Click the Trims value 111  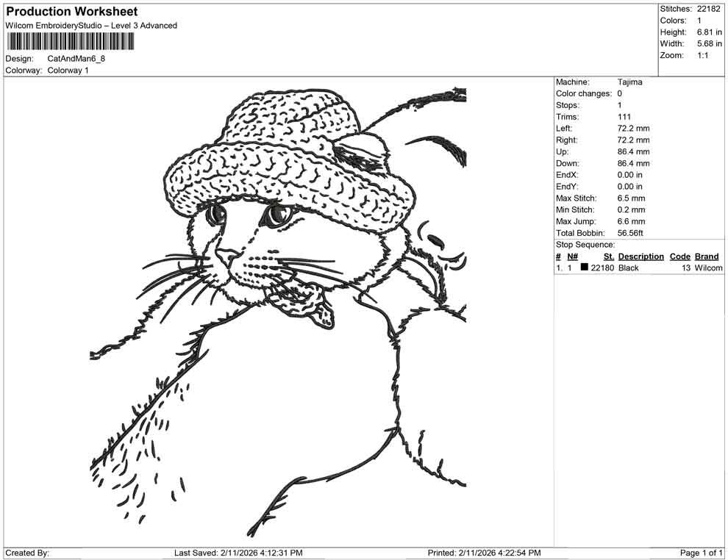(x=624, y=116)
